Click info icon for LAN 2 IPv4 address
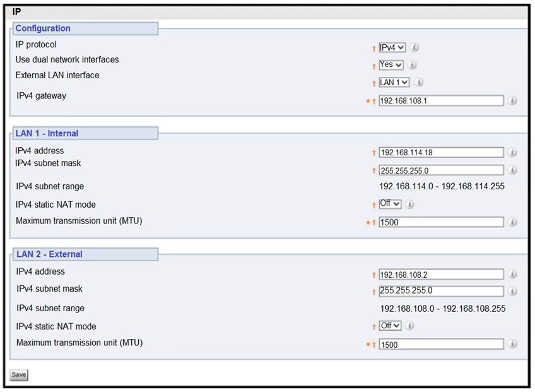The image size is (535, 392). [512, 275]
